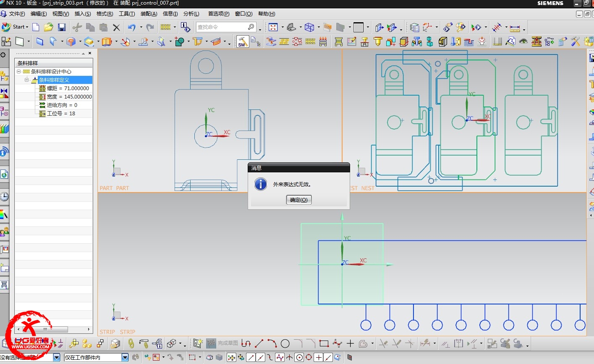
Task: Collapse the 条料排样定义 tree node
Action: [27, 80]
